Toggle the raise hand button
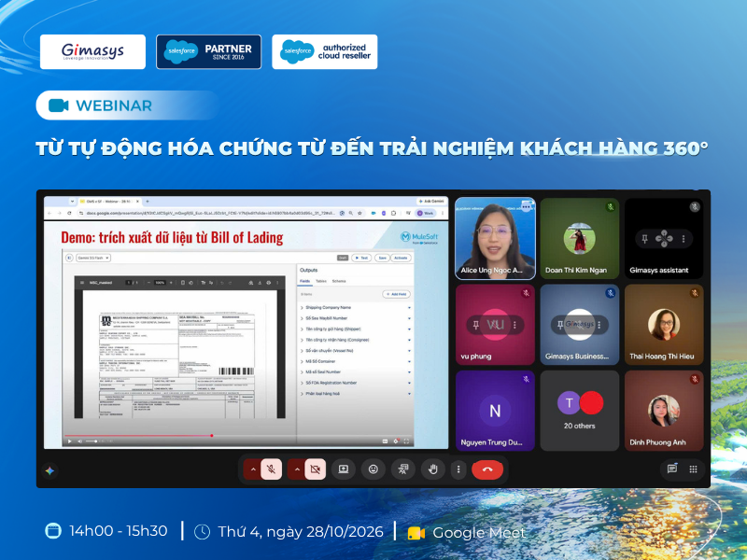This screenshot has width=747, height=560. click(x=433, y=469)
